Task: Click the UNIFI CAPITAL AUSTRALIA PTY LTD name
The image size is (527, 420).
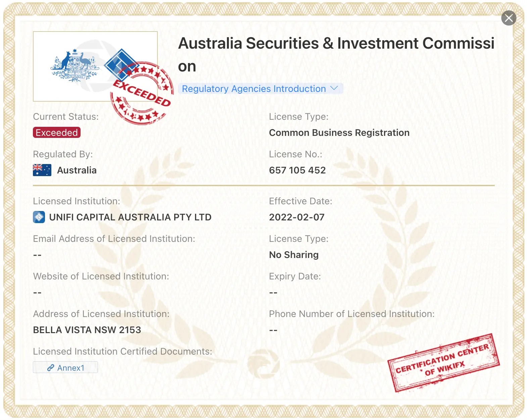Action: click(x=130, y=217)
